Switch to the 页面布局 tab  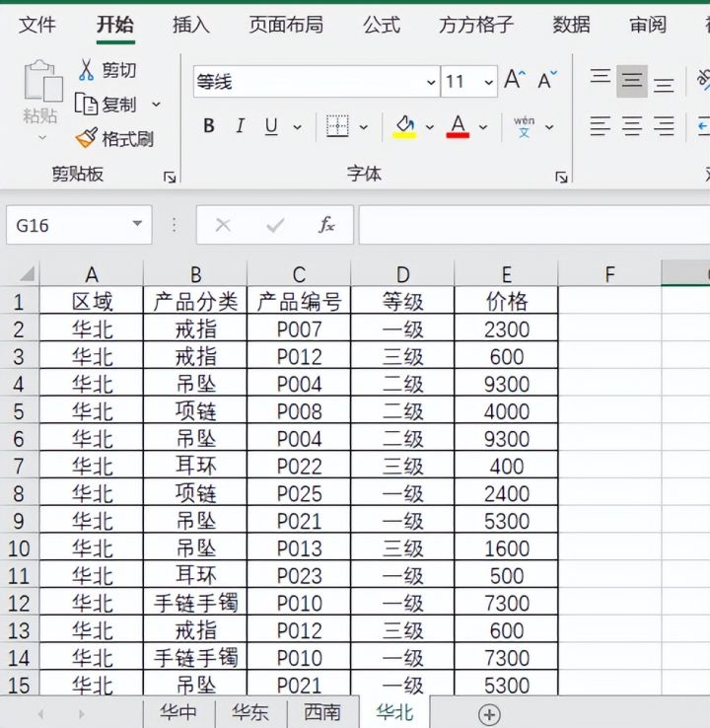pos(286,24)
